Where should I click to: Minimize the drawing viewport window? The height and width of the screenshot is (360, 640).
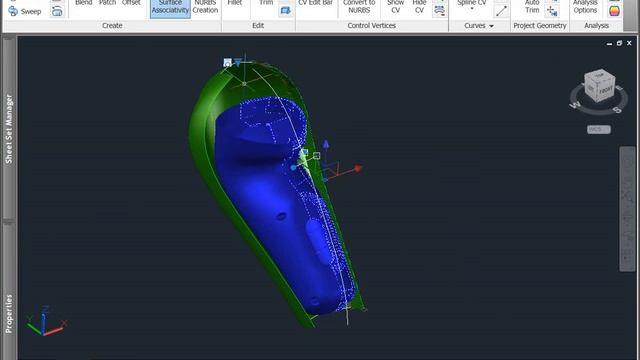tap(609, 43)
